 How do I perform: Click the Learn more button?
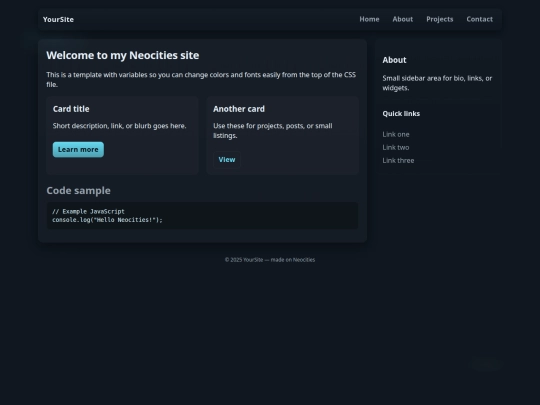point(78,149)
